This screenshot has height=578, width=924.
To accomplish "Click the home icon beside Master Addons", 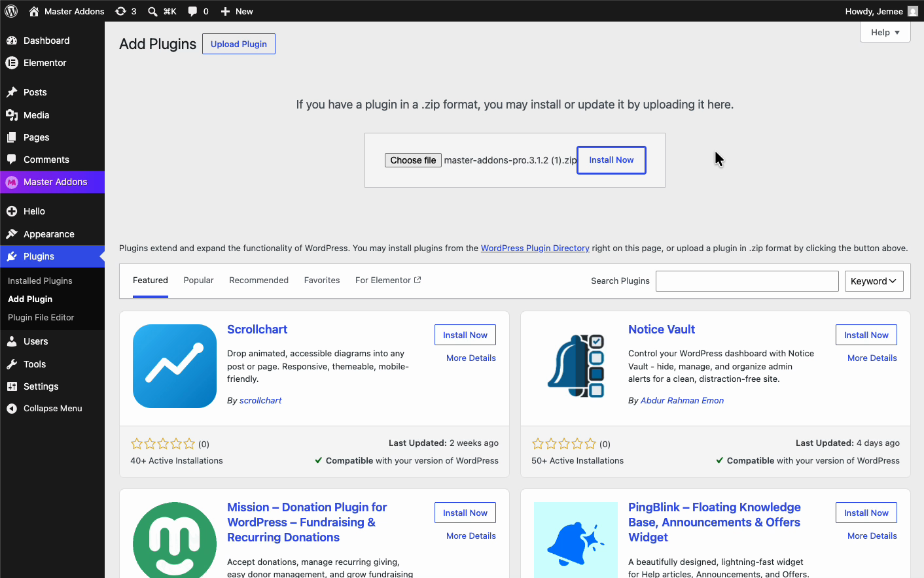I will click(x=34, y=11).
